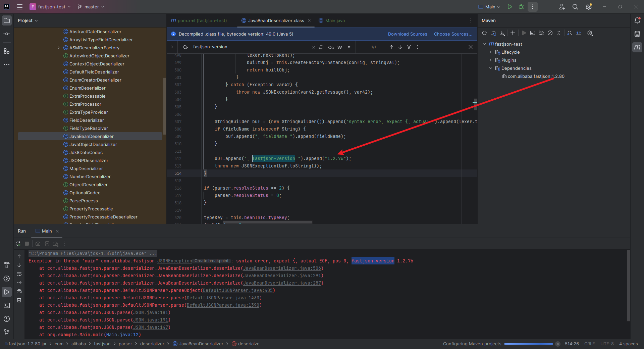Toggle filter search results funnel icon
This screenshot has height=349, width=644.
(409, 47)
